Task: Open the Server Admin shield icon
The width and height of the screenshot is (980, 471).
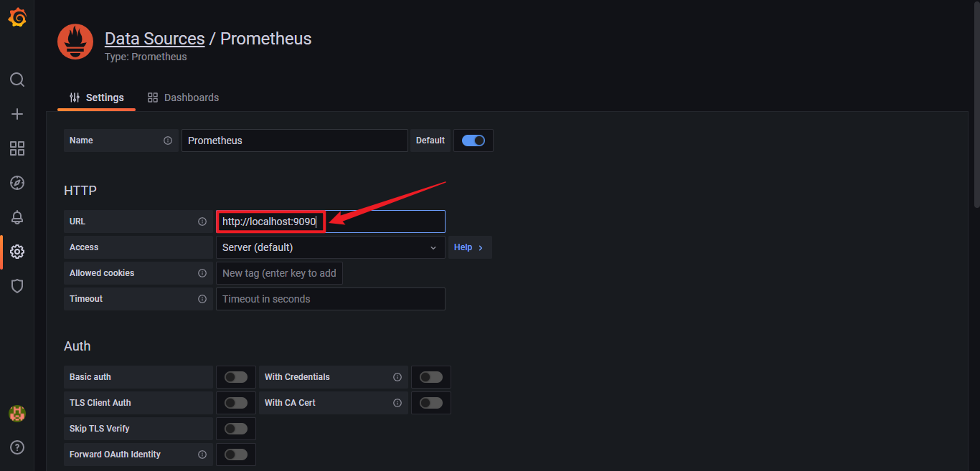Action: pos(17,286)
